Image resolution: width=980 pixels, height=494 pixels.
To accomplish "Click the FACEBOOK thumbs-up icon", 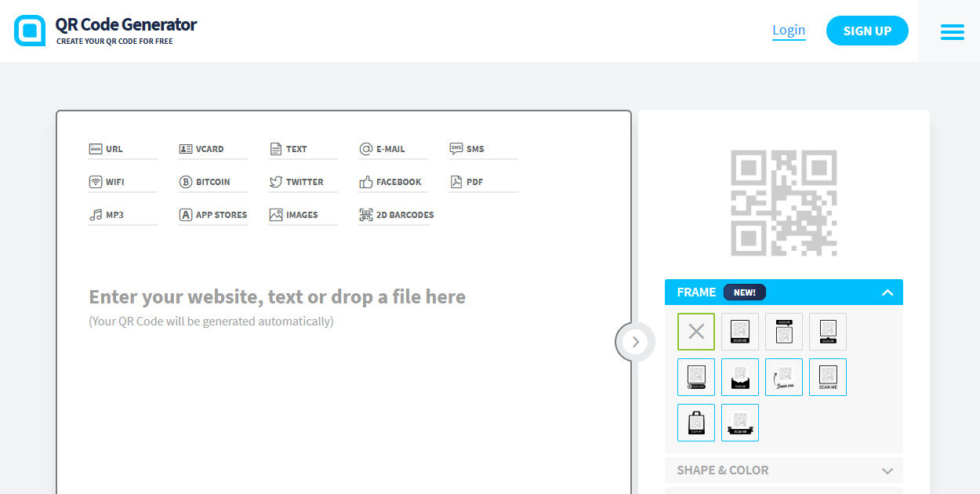I will coord(365,182).
